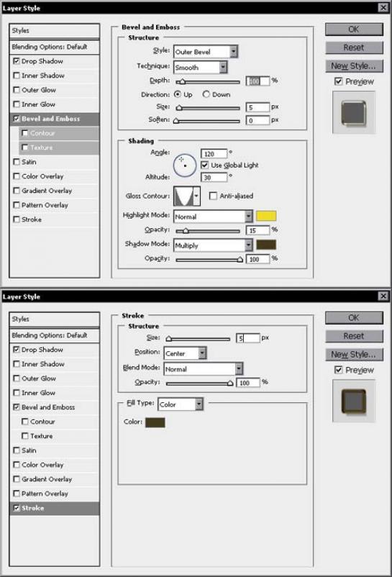Click the angle dial in Shading
Screen dimensions: 392x577
[184, 165]
